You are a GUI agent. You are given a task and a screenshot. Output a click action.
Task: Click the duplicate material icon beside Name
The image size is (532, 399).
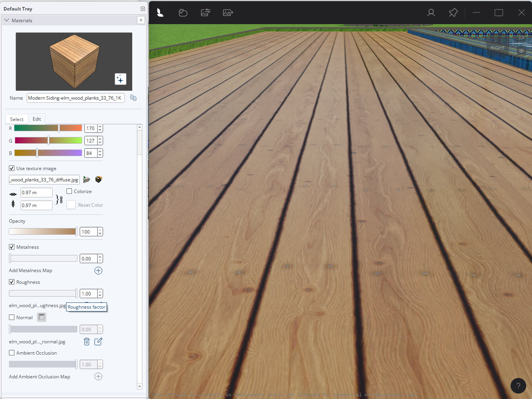[133, 98]
